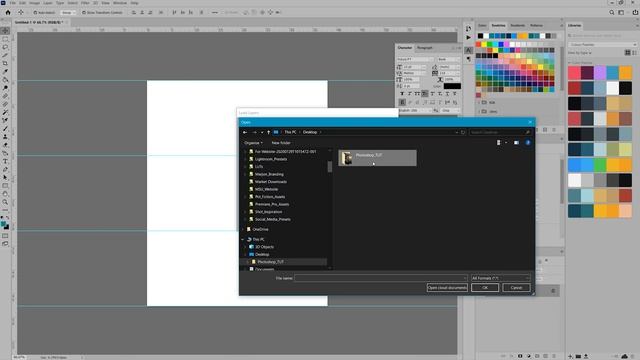The width and height of the screenshot is (640, 360).
Task: Expand the OneDrive tree node
Action: pos(243,229)
